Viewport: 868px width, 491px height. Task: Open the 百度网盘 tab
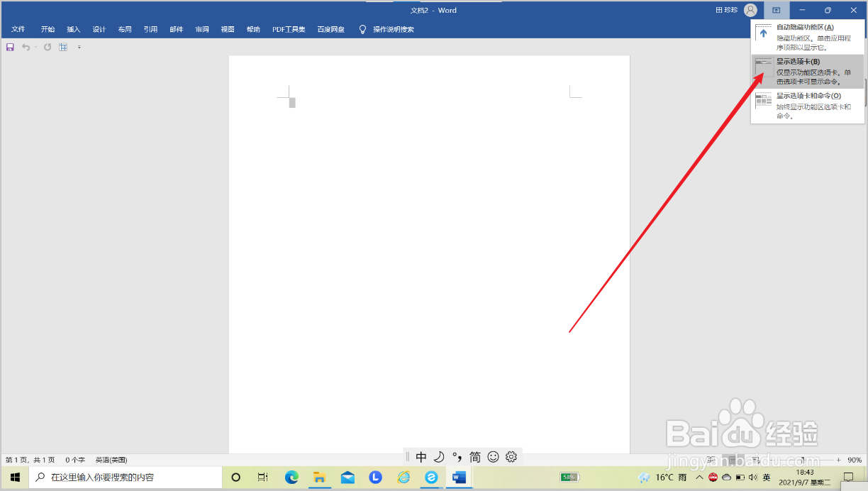coord(330,29)
